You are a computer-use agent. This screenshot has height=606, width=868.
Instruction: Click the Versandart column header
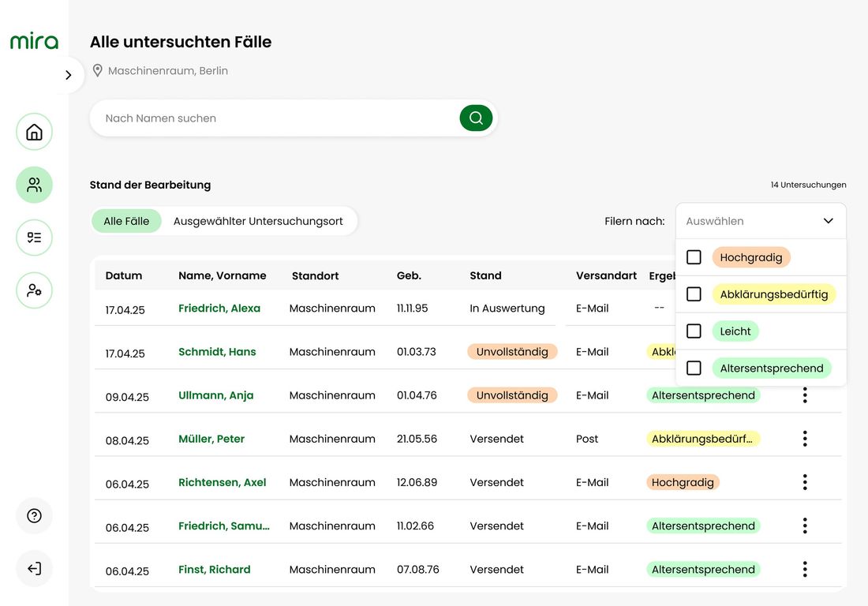[606, 275]
